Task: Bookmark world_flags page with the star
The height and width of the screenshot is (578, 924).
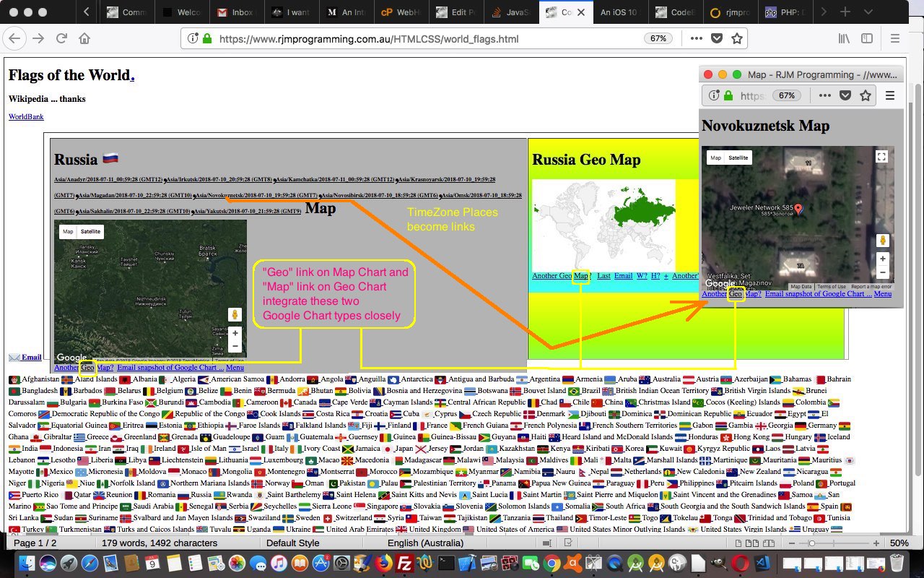Action: pos(736,38)
